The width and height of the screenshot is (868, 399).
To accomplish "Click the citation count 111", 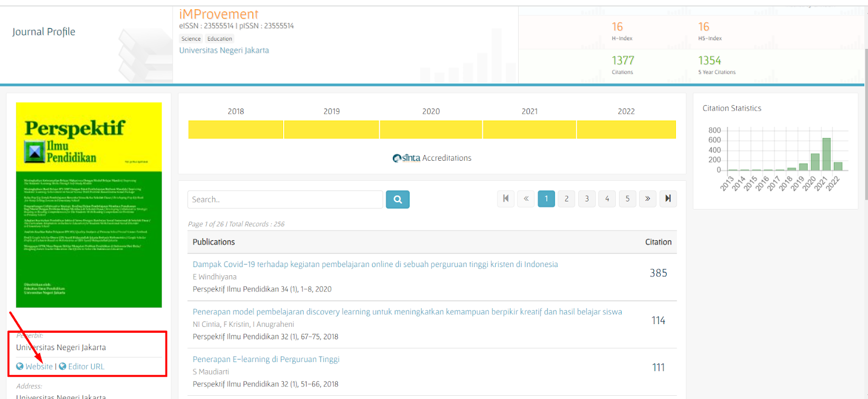I will pyautogui.click(x=659, y=368).
